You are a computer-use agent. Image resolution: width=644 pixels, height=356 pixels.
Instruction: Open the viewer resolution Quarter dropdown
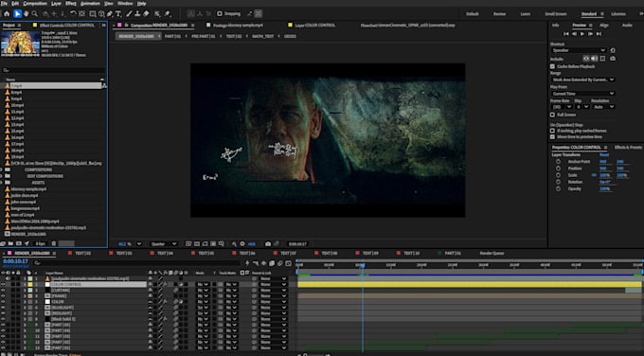coord(163,244)
